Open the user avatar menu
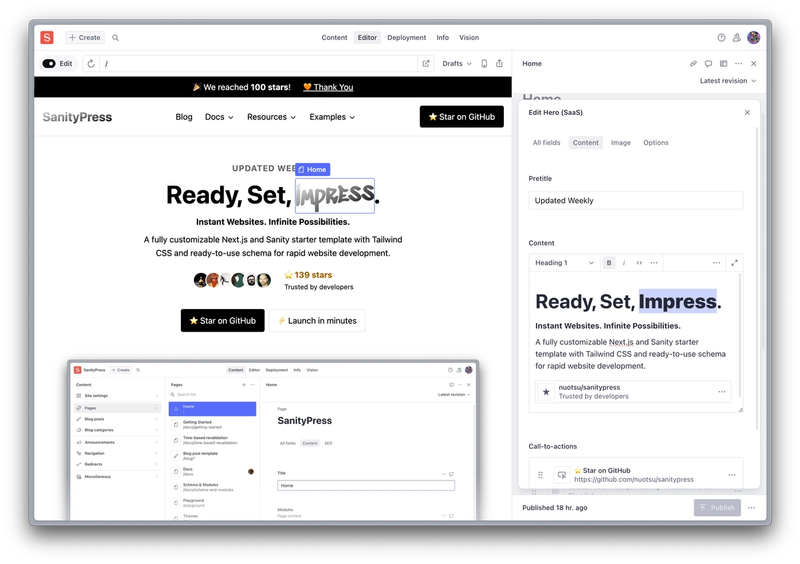The width and height of the screenshot is (800, 564). [754, 37]
